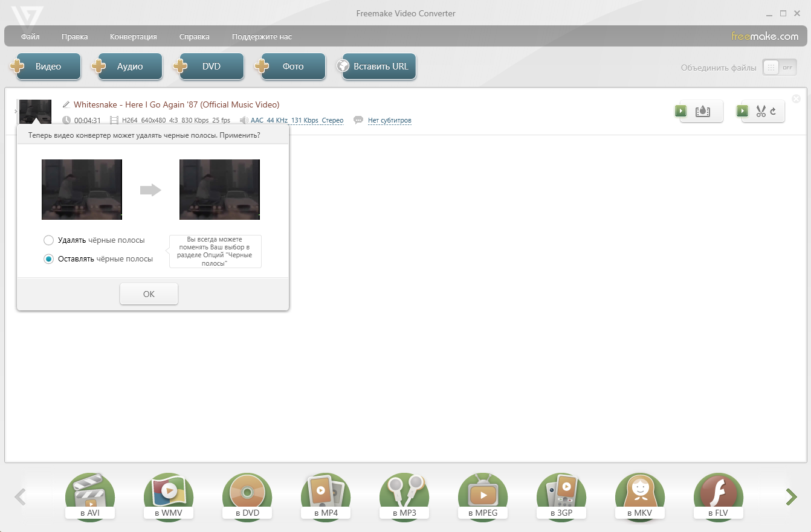The image size is (811, 532).
Task: Open the Справка menu
Action: click(x=195, y=37)
